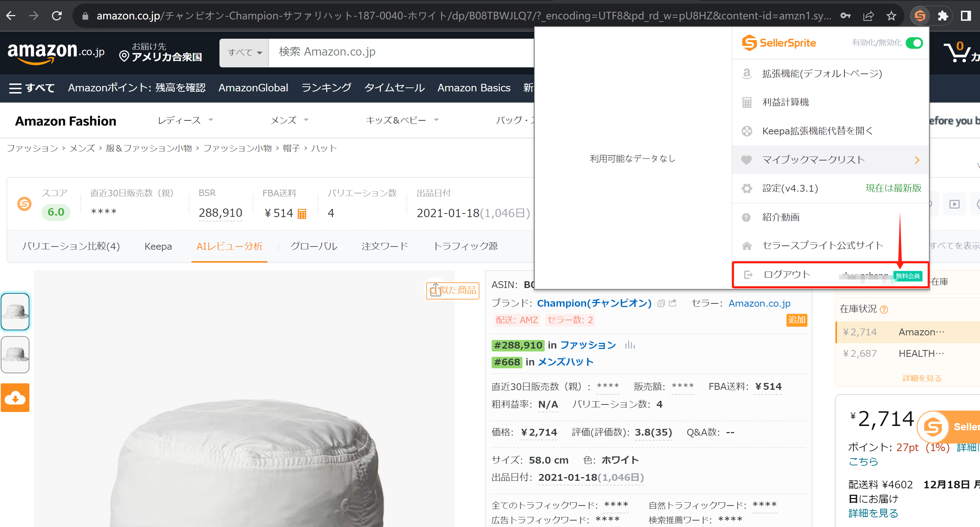Open the すべて search category dropdown
980x527 pixels.
[244, 52]
